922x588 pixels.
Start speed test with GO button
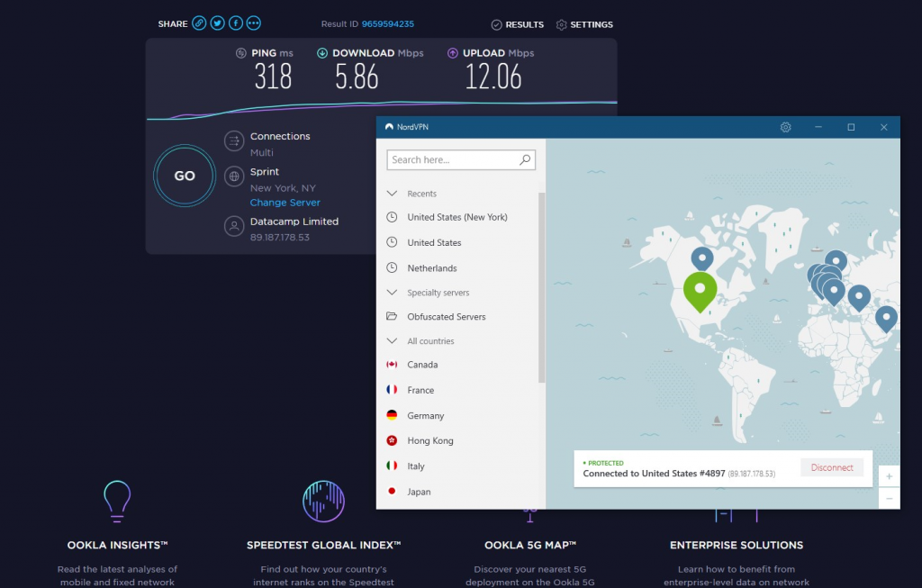(185, 176)
